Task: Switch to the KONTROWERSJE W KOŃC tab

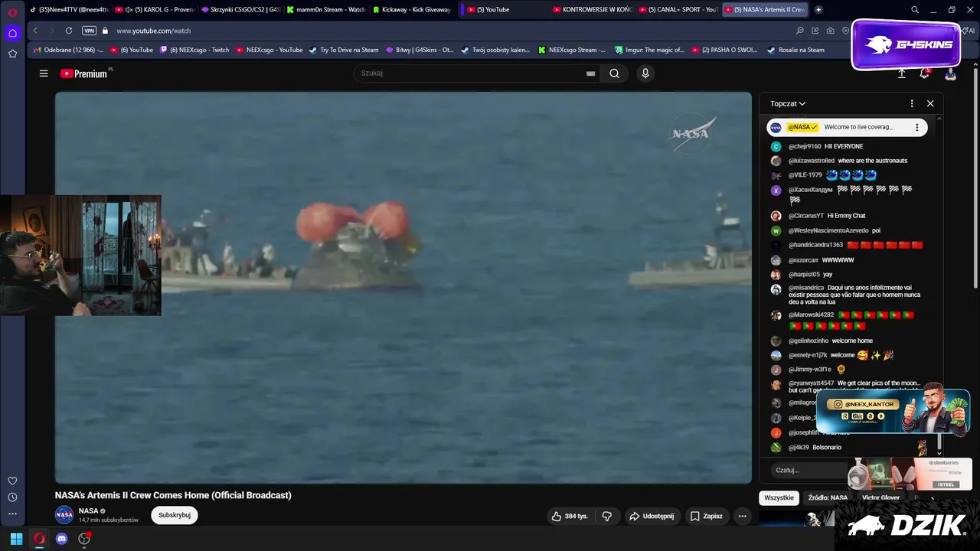Action: pyautogui.click(x=593, y=10)
